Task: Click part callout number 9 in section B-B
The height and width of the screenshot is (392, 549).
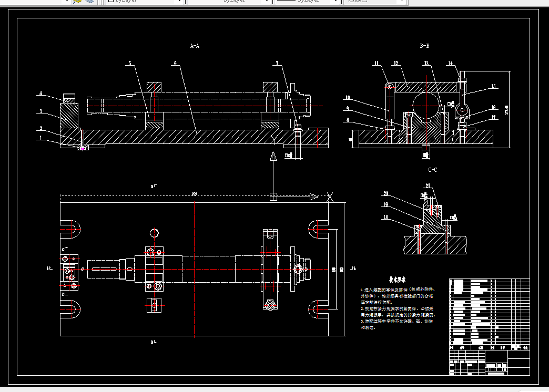Action: tap(348, 108)
